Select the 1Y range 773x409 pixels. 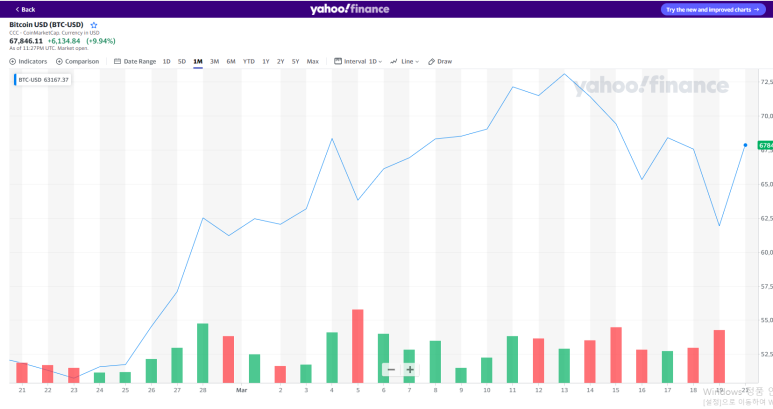(266, 62)
